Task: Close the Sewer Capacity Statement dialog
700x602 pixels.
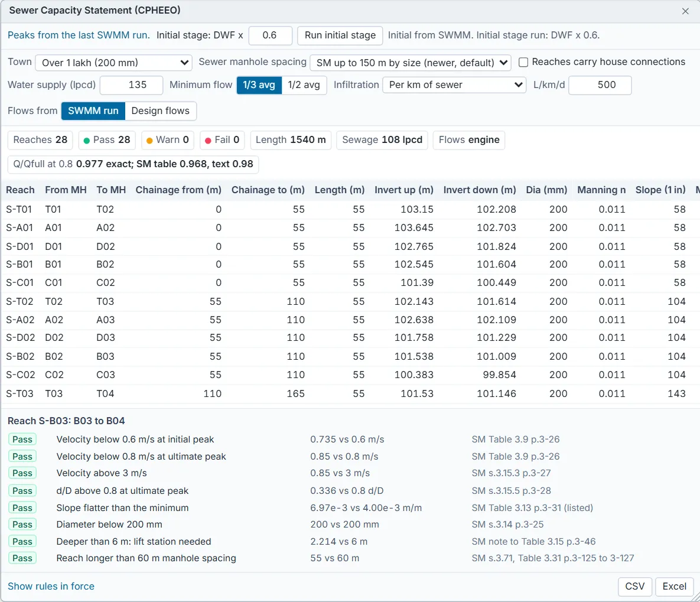Action: click(x=685, y=11)
